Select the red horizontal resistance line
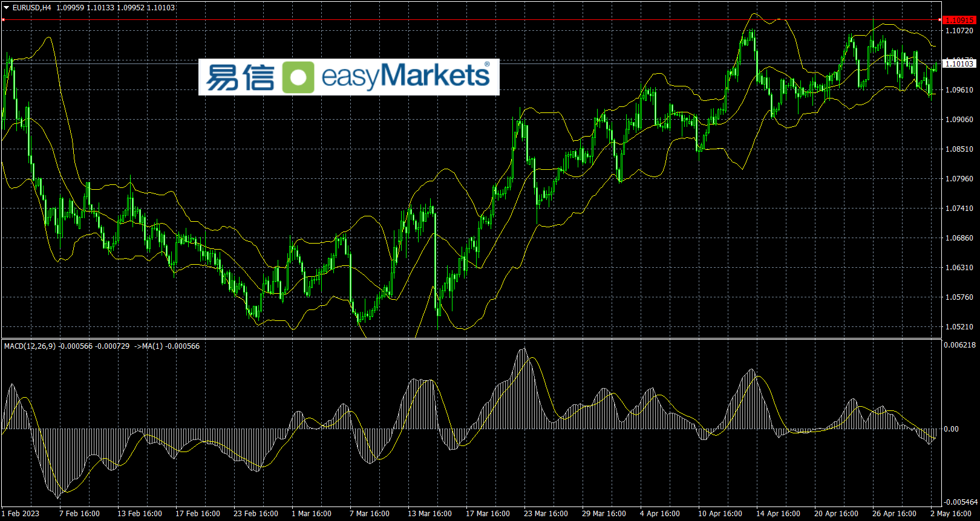 [x=472, y=20]
